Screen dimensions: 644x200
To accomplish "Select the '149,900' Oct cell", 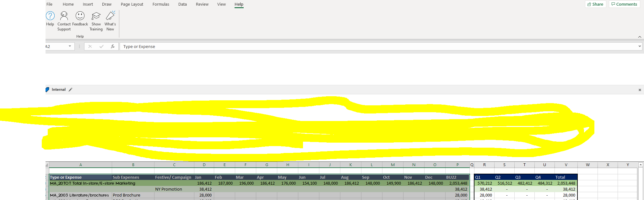I will tap(393, 183).
